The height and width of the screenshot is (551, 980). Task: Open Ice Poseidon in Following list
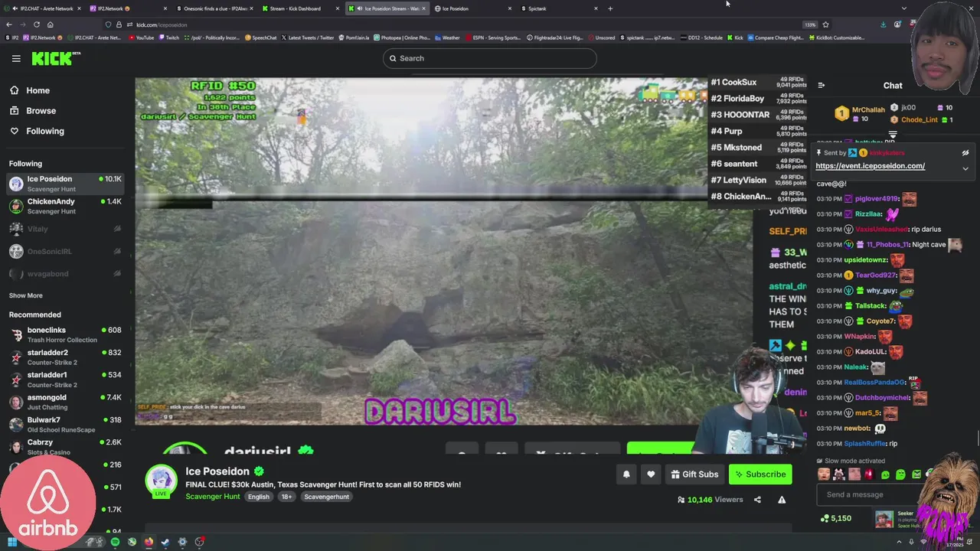click(x=64, y=184)
